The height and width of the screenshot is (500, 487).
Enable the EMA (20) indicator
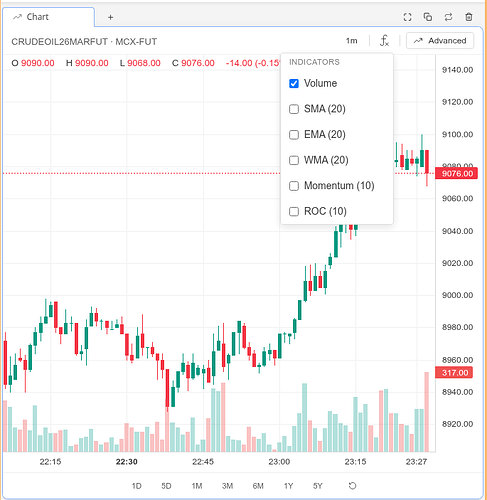(x=294, y=135)
